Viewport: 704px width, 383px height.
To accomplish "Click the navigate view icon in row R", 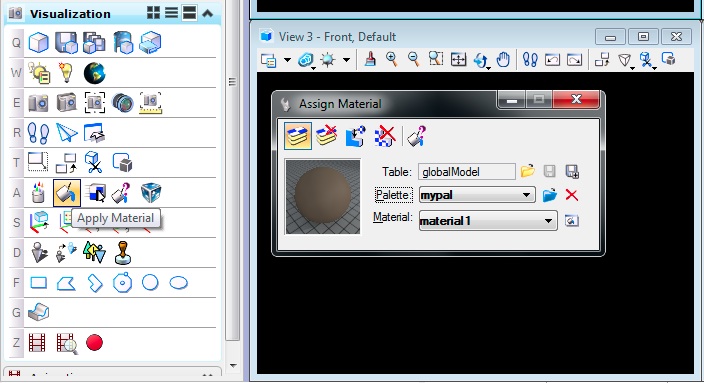I will point(94,133).
